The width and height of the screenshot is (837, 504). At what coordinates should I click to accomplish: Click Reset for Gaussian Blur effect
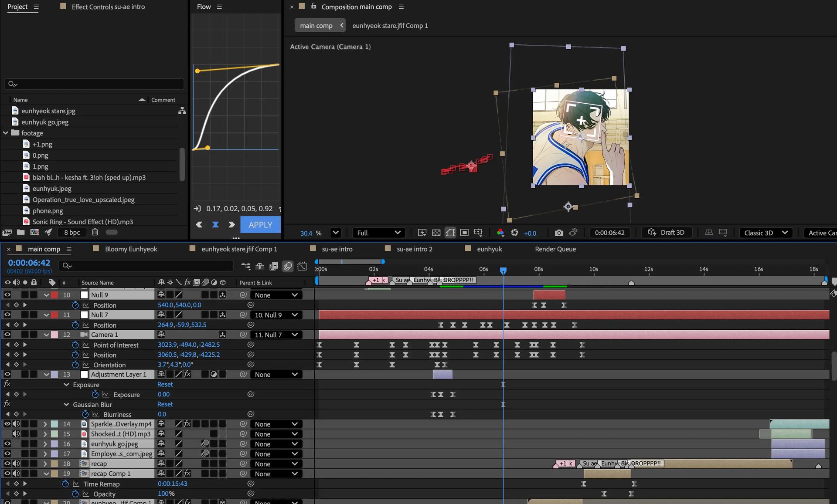[x=165, y=404]
